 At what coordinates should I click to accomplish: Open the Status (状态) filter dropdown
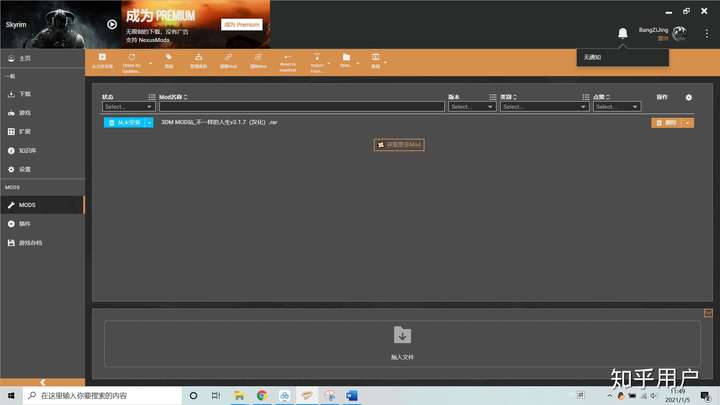128,107
